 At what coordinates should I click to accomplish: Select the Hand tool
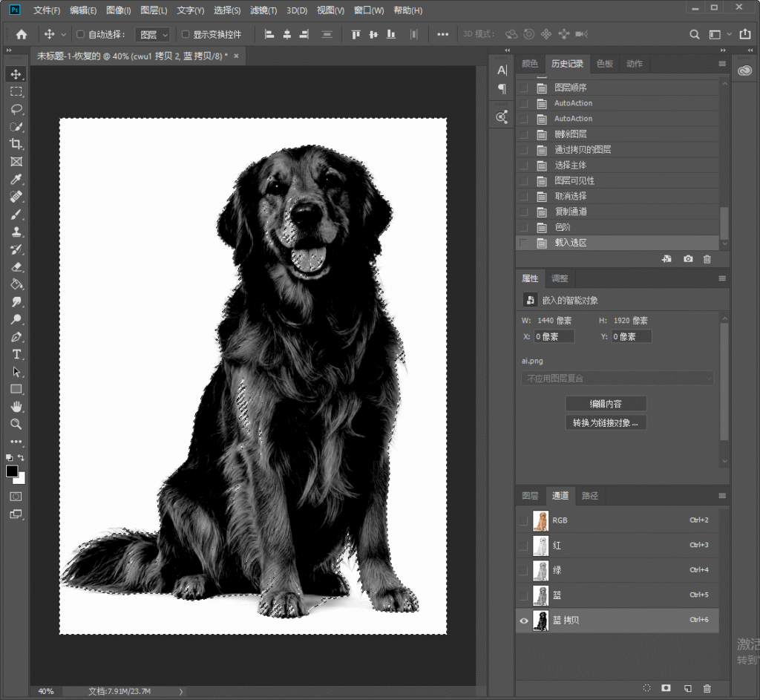point(16,407)
